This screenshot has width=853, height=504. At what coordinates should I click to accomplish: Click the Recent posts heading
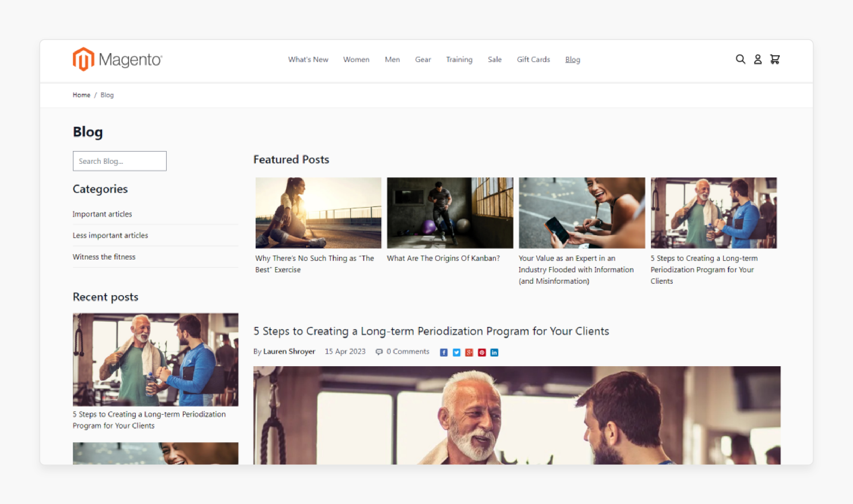[105, 297]
